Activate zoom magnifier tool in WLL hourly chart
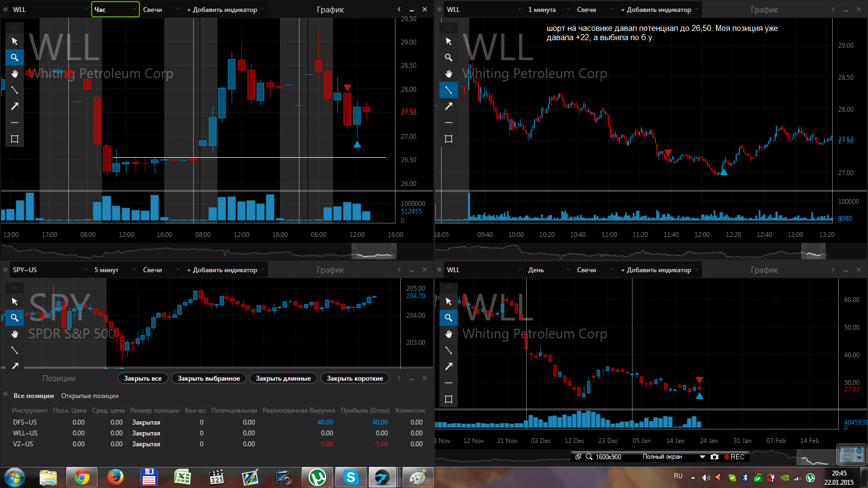This screenshot has height=488, width=868. tap(15, 57)
